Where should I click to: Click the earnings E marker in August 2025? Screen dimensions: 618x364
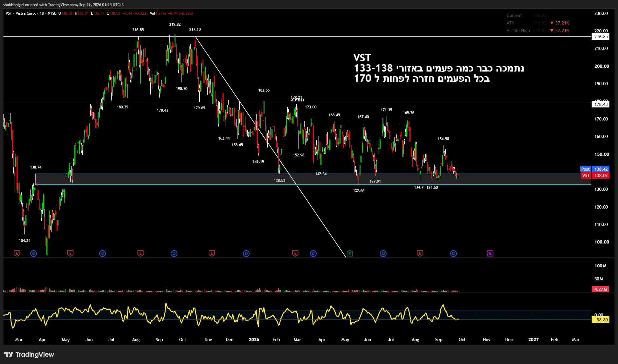141,253
